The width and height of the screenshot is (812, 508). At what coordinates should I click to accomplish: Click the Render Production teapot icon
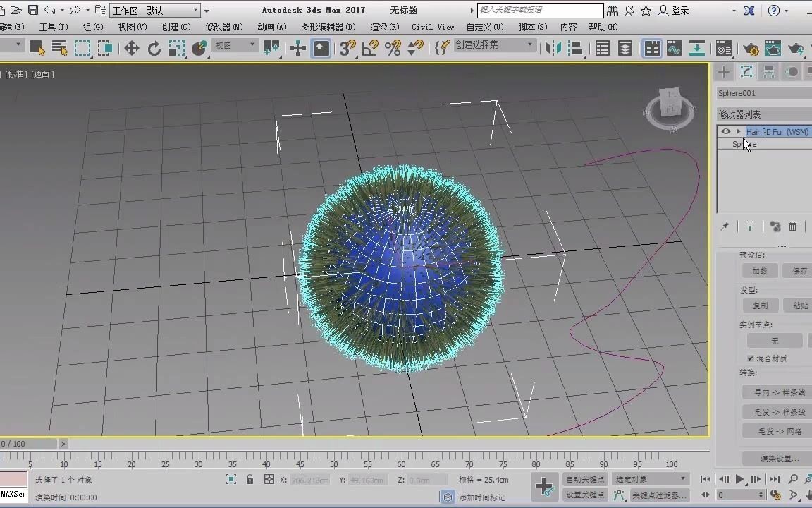coord(795,48)
